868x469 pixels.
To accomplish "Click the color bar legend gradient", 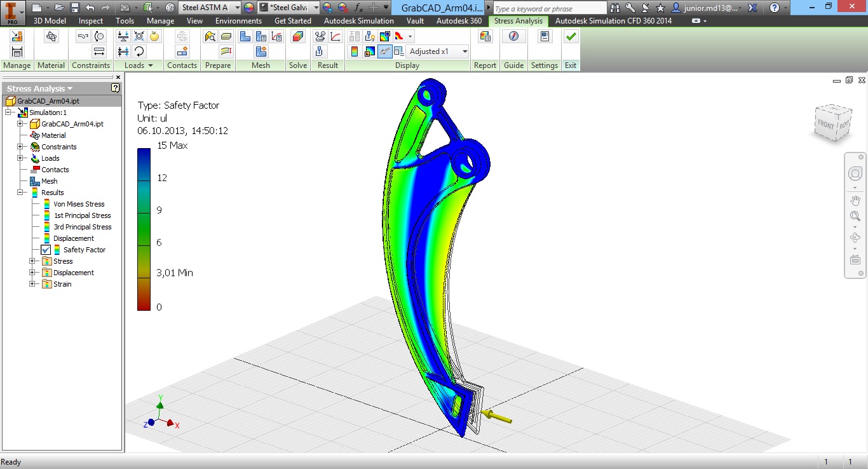I will [144, 229].
